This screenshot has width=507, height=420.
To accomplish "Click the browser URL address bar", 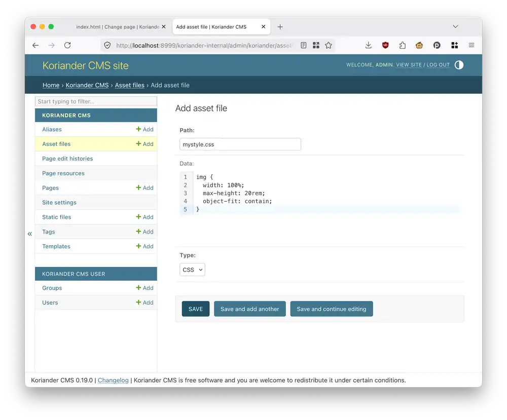I will (204, 46).
